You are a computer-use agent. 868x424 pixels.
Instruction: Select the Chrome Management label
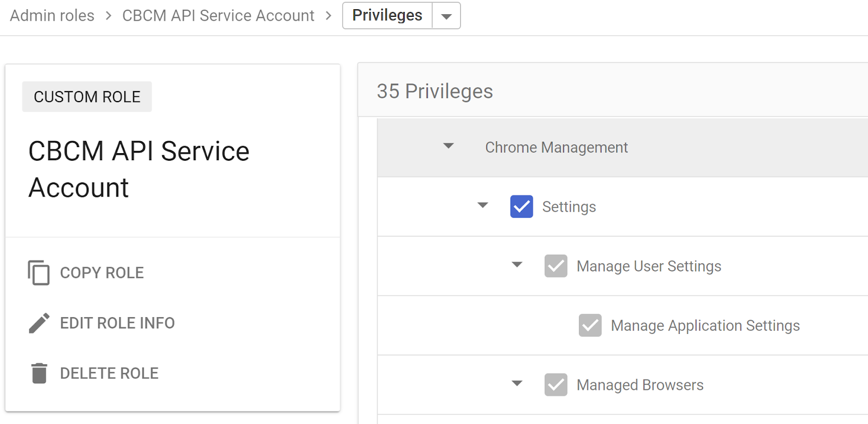point(556,147)
